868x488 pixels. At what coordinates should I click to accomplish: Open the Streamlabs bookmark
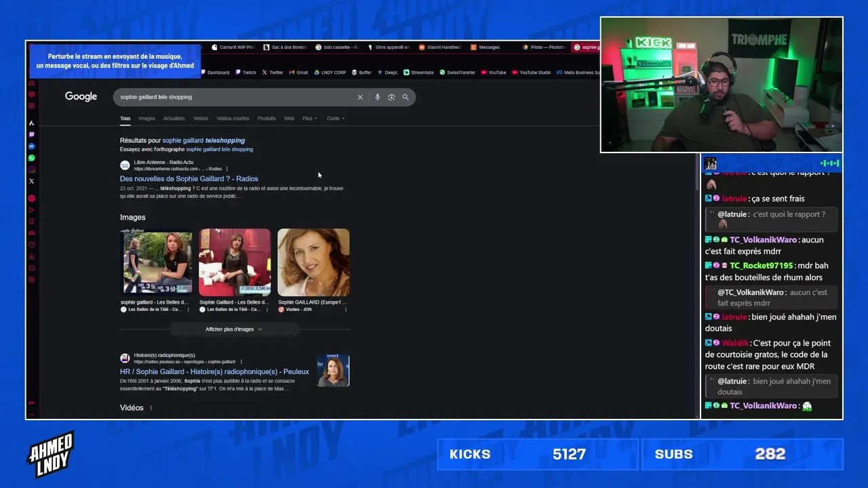click(x=418, y=73)
